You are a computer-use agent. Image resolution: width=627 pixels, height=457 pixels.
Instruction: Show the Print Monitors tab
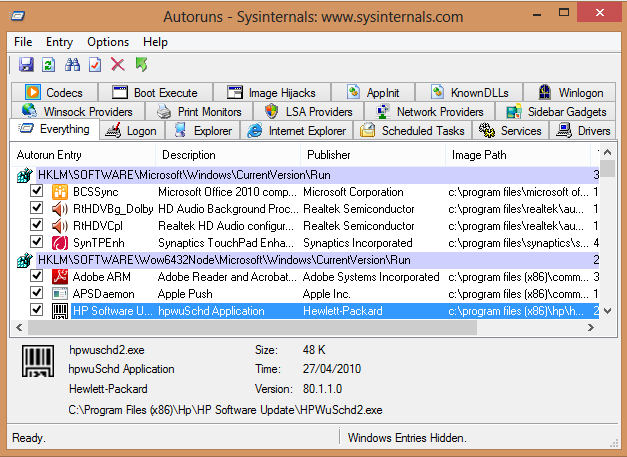pyautogui.click(x=199, y=111)
